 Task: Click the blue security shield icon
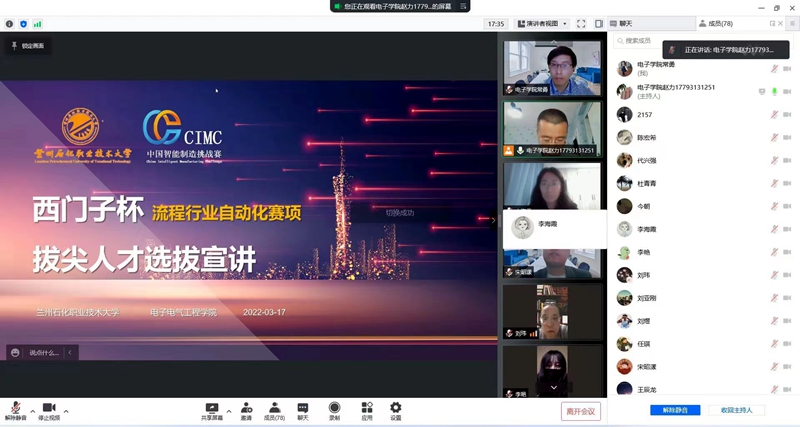[23, 24]
